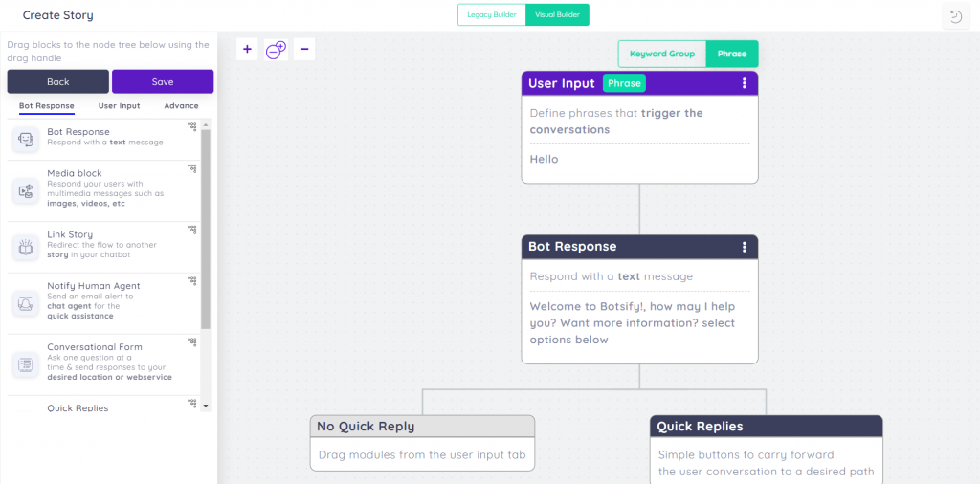Click drag handle of Link Story block
This screenshot has width=980, height=484.
(x=191, y=230)
